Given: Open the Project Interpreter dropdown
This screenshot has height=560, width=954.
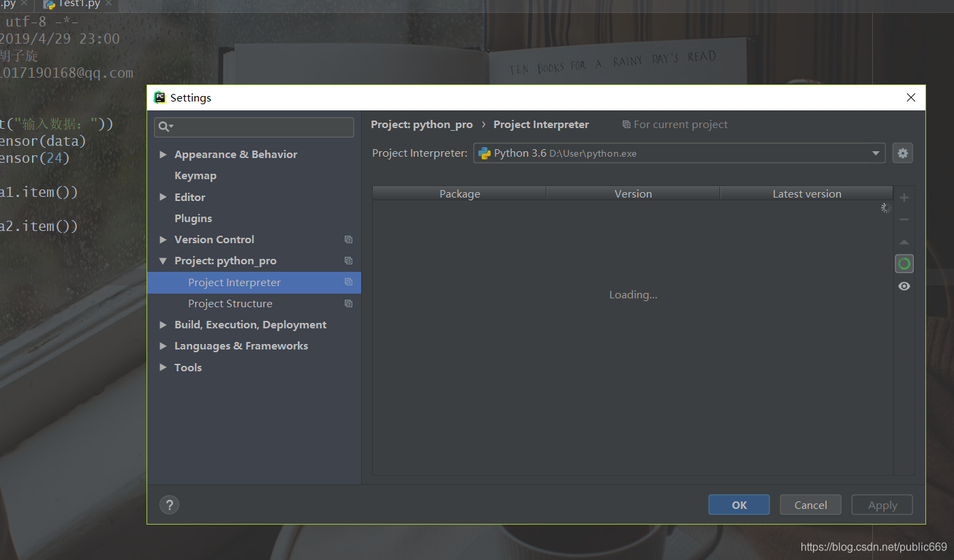Looking at the screenshot, I should tap(876, 153).
